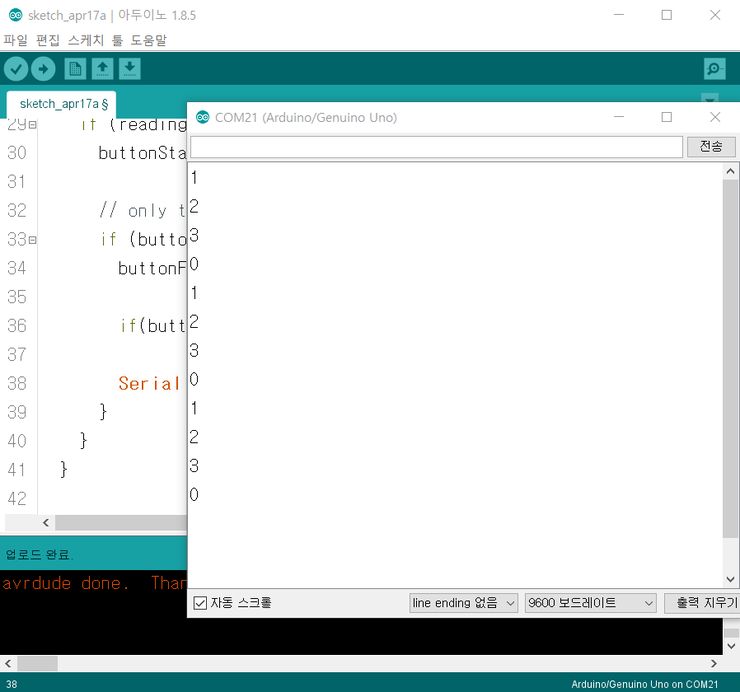Maximize the COM21 serial monitor window
This screenshot has height=692, width=740.
(666, 117)
